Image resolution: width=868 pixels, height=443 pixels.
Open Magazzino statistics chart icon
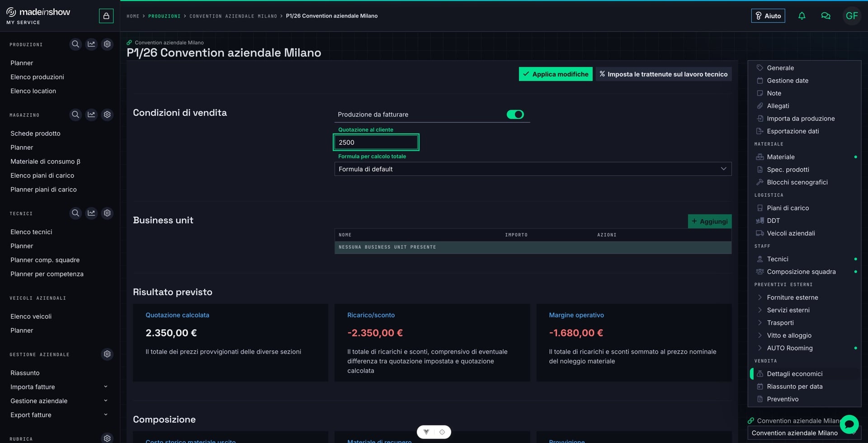click(91, 115)
